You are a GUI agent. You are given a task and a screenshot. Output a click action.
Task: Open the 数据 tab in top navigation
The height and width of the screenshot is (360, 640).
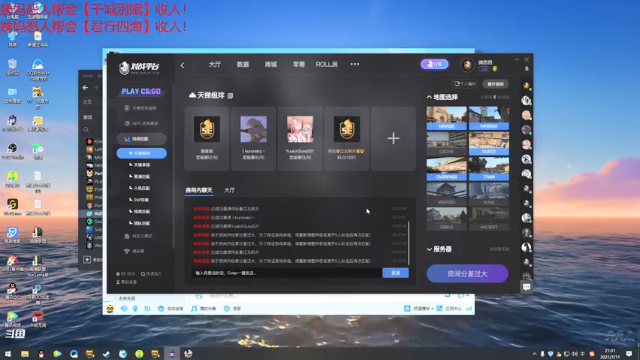243,64
